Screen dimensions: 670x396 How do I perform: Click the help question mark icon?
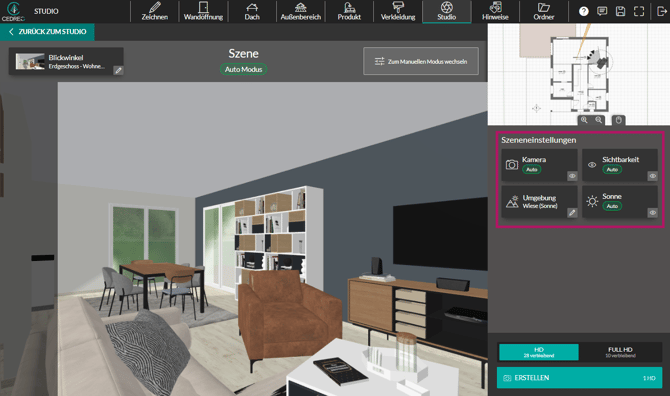tap(584, 12)
